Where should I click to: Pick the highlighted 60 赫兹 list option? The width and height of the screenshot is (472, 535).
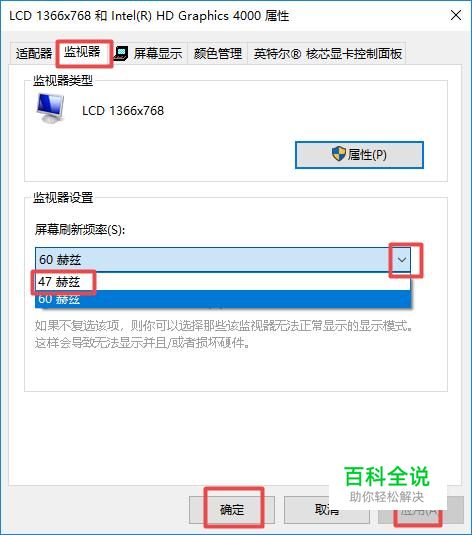click(223, 299)
